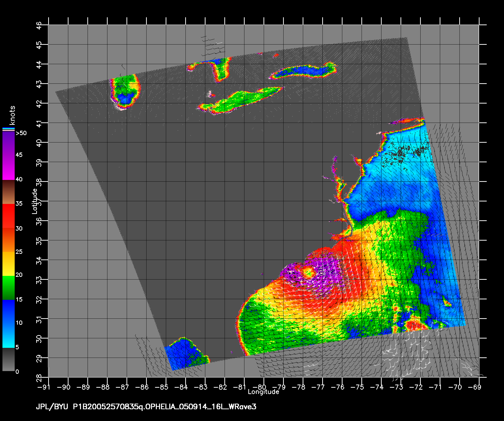Click the "Longitude" axis title
Screen dimensions: 504x421
[263, 392]
